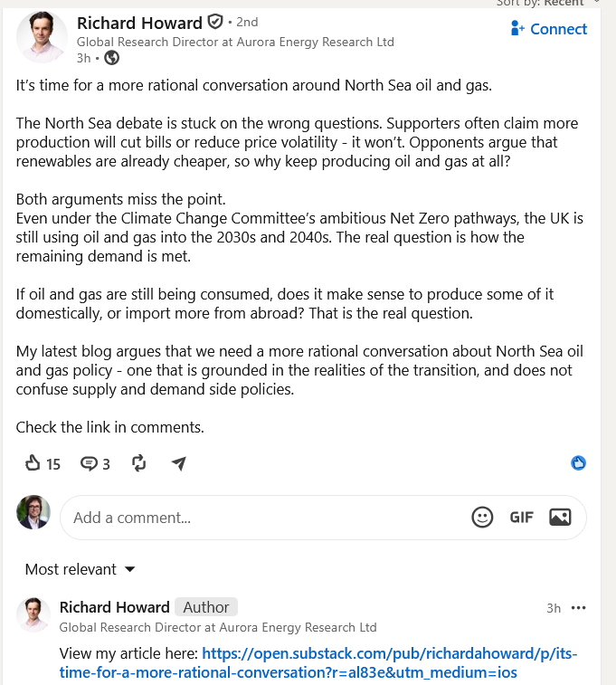
Task: Open the Substack article link
Action: (318, 662)
